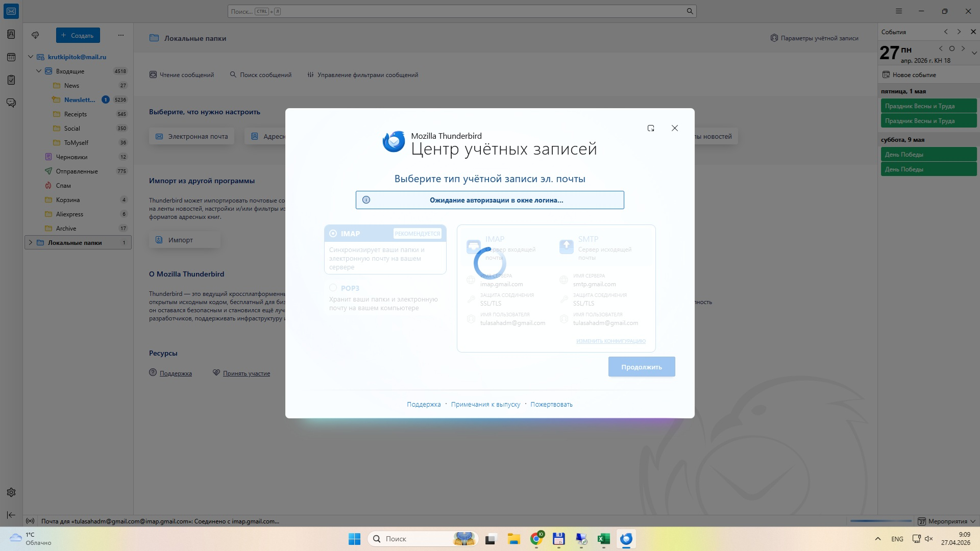
Task: Open the Calendar sidebar icon
Action: tap(11, 57)
